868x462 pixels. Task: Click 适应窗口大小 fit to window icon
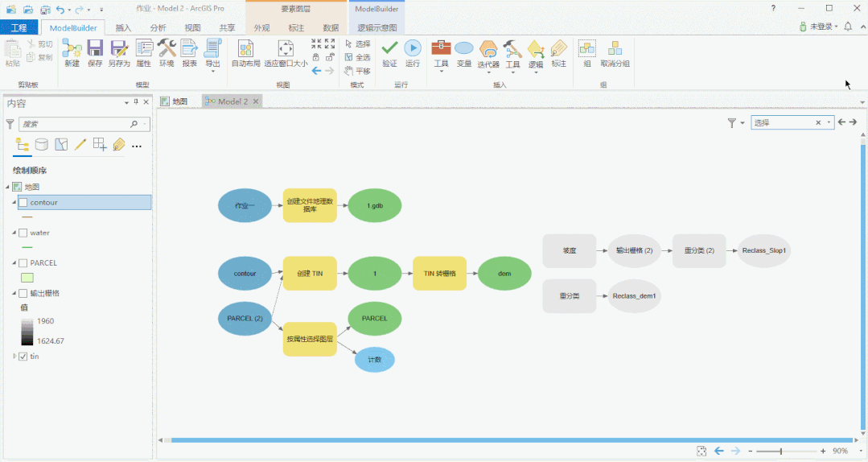(286, 49)
